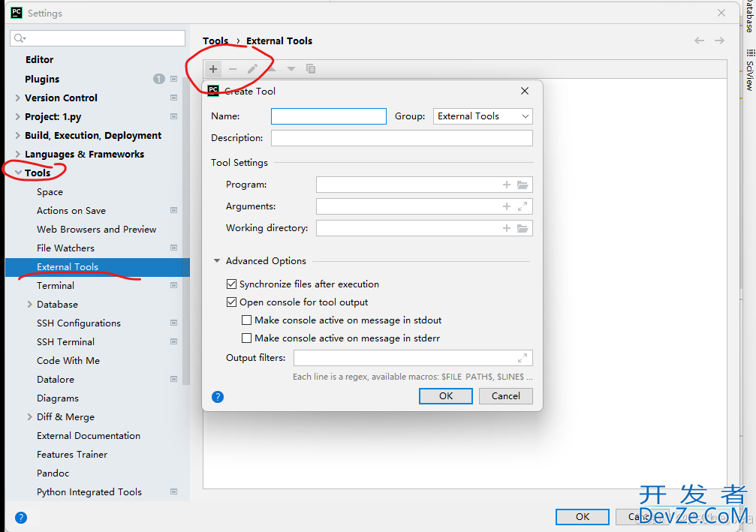Open Datalore settings
The image size is (756, 532).
coord(56,379)
